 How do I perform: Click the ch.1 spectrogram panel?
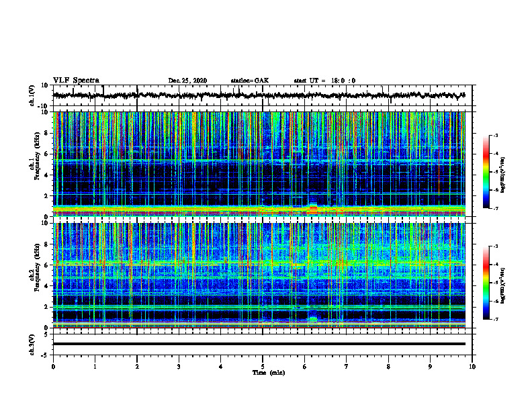259,164
